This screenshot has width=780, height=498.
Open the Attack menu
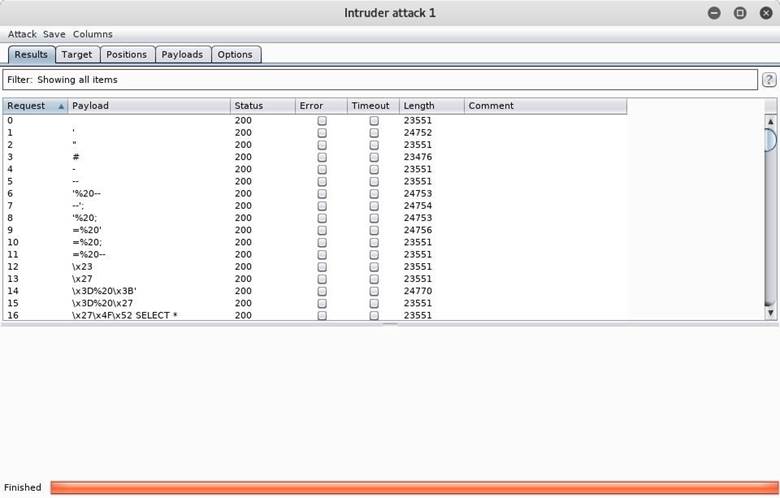22,34
